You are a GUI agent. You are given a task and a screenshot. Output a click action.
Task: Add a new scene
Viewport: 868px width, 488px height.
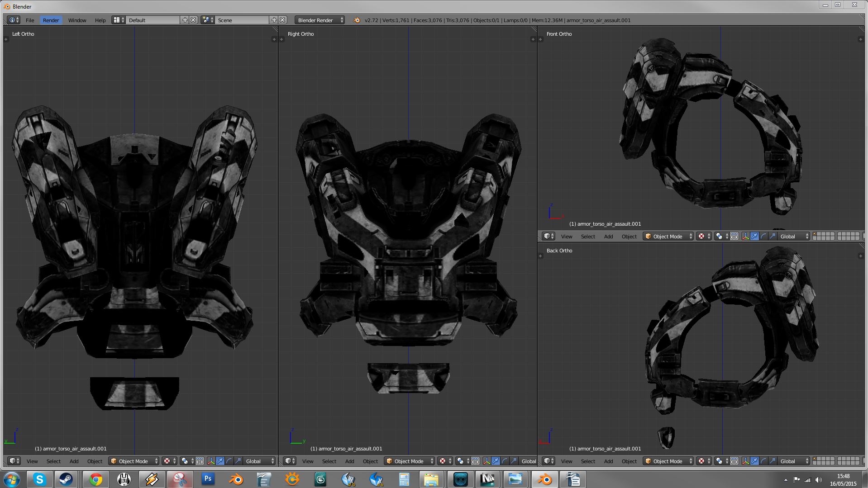274,20
